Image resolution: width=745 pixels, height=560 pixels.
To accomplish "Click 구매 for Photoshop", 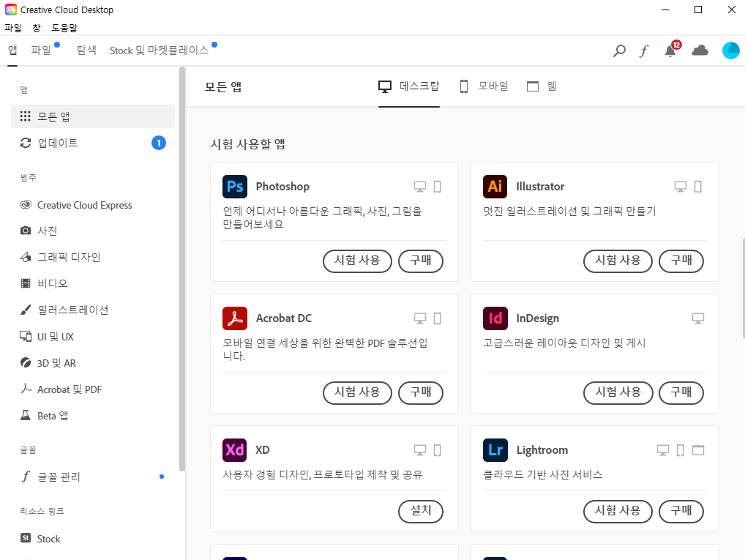I will (421, 261).
